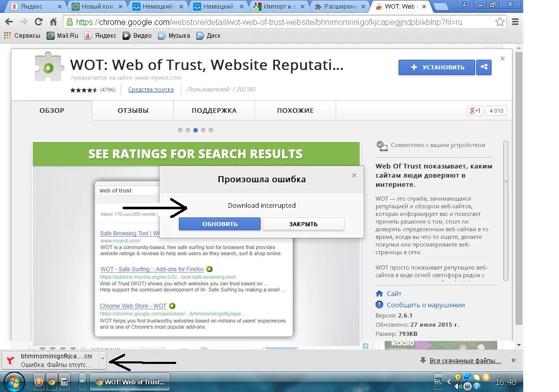This screenshot has width=559, height=392.
Task: Switch to Импорт и browser tab
Action: [x=279, y=7]
